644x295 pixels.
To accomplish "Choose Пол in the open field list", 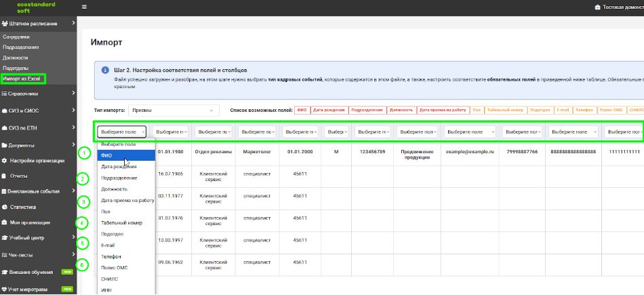I will 127,212.
